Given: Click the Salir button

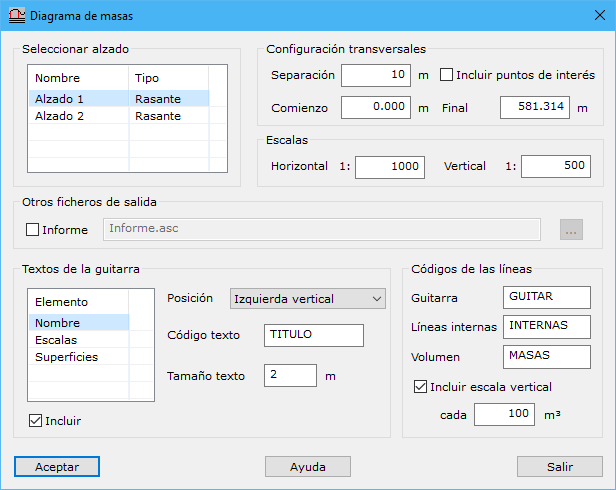Looking at the screenshot, I should point(559,466).
